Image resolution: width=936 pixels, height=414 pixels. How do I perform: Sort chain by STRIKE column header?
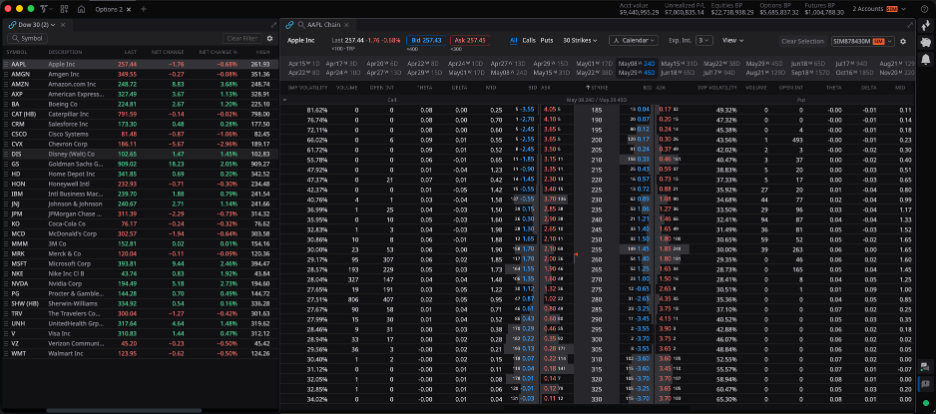(x=596, y=88)
